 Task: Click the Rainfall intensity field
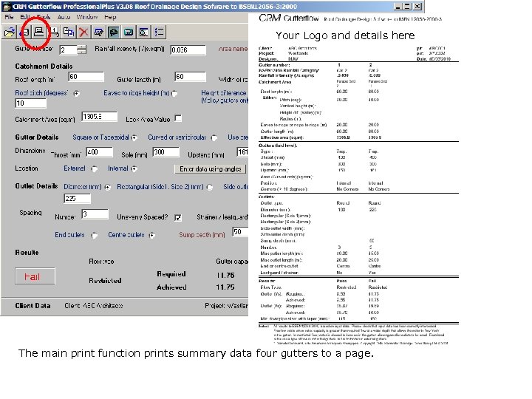[x=188, y=50]
